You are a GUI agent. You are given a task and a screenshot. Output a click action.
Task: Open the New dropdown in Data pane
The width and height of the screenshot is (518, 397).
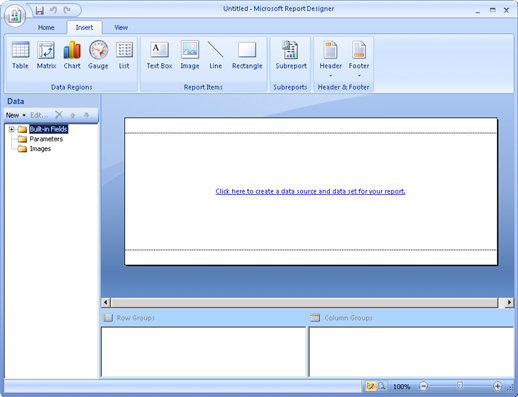15,115
